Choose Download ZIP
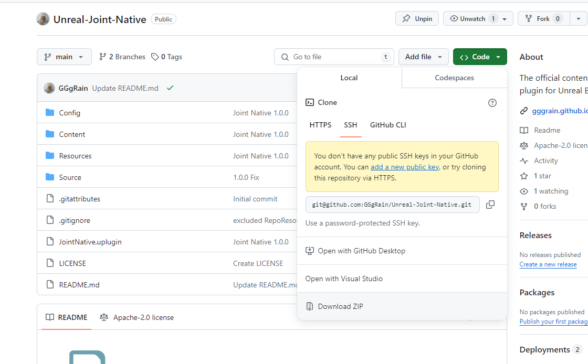Viewport: 588px width, 364px height. pos(340,306)
